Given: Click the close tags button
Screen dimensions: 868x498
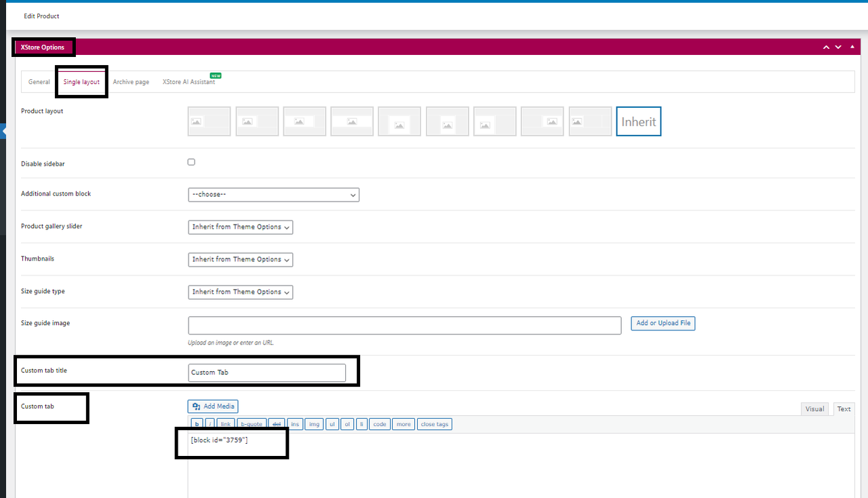Looking at the screenshot, I should pyautogui.click(x=434, y=425).
